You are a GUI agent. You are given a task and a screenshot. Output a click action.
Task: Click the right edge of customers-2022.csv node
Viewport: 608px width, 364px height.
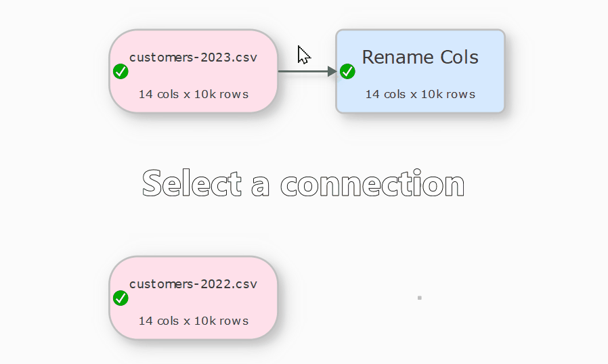tap(278, 298)
